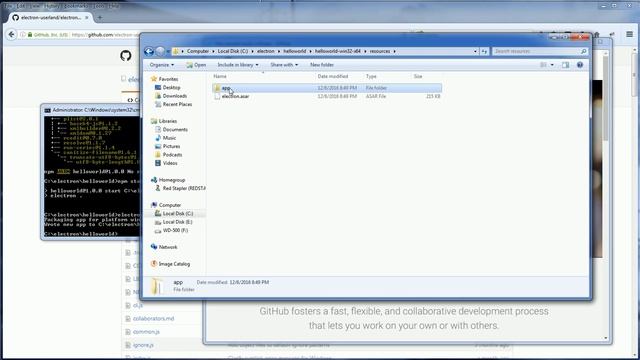Go forward in Explorer navigation

click(x=160, y=51)
